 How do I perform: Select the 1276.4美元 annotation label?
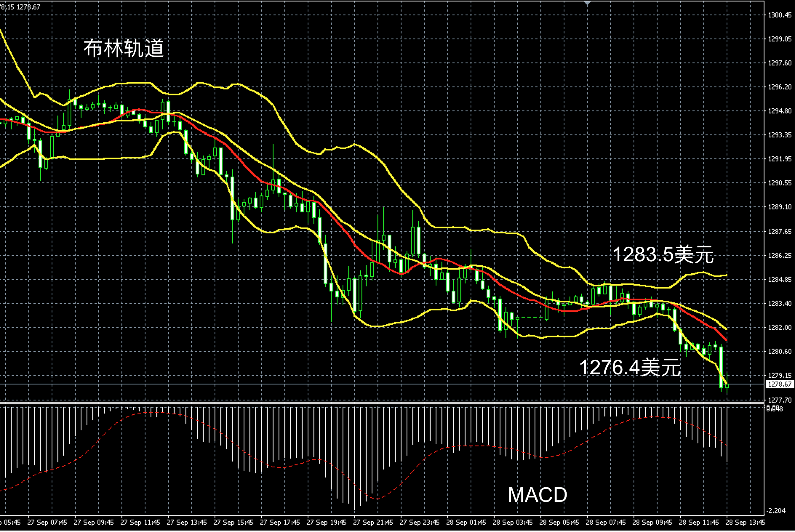(x=630, y=367)
